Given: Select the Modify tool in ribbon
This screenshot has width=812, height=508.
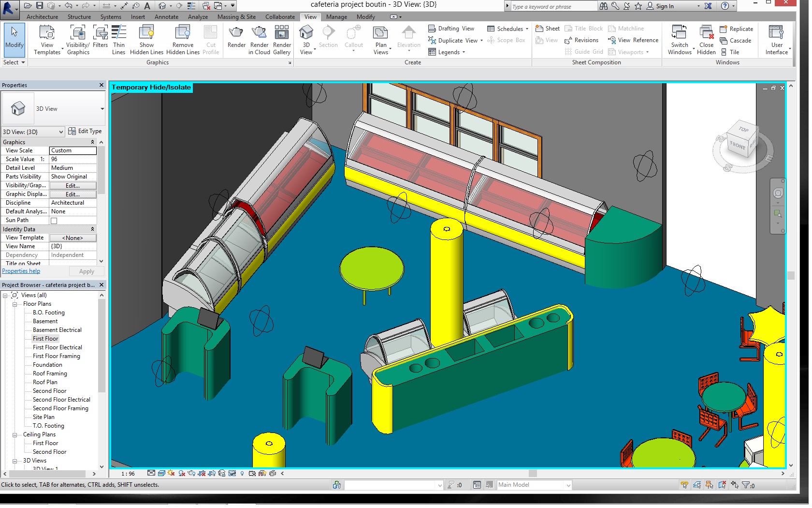Looking at the screenshot, I should pos(14,40).
